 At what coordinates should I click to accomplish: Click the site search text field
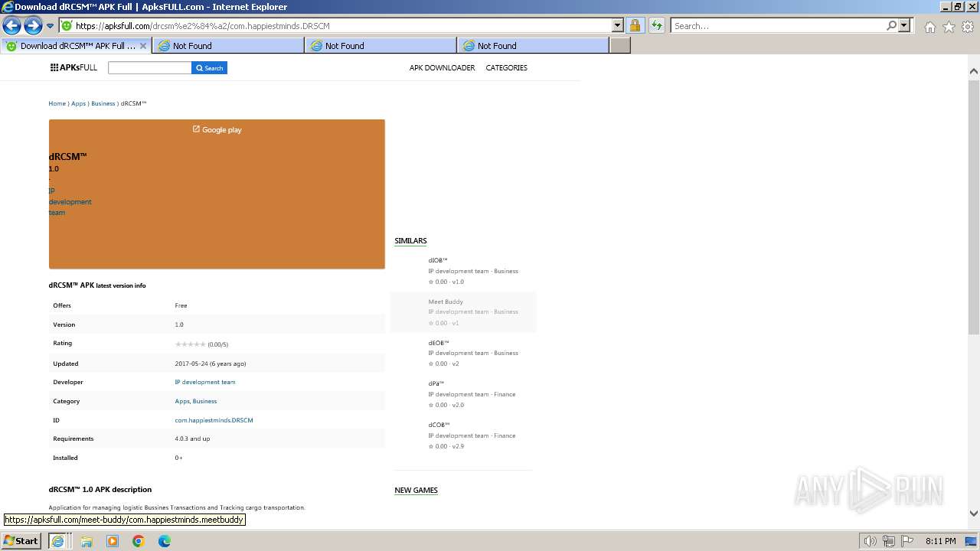pos(149,67)
